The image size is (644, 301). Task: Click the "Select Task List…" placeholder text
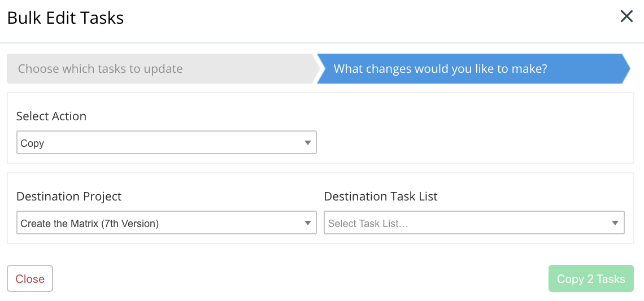(x=368, y=224)
